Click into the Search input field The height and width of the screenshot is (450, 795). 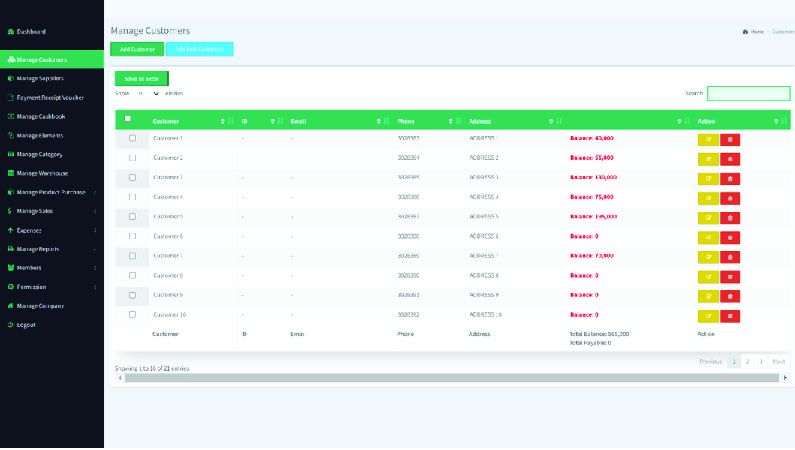point(748,93)
